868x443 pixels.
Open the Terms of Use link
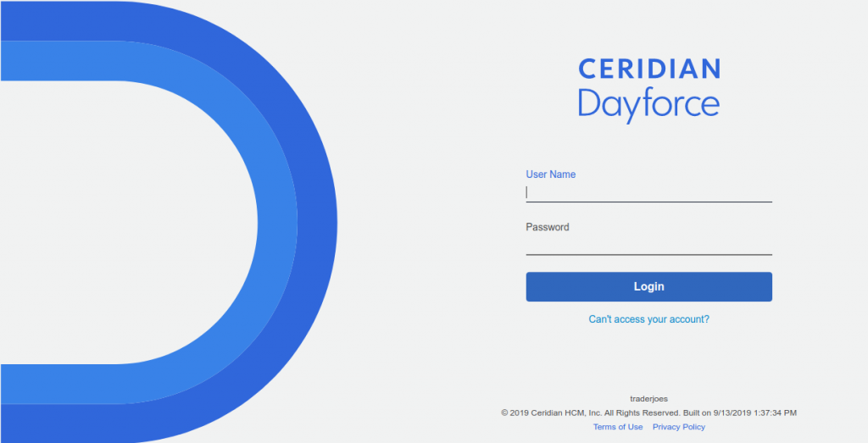618,427
